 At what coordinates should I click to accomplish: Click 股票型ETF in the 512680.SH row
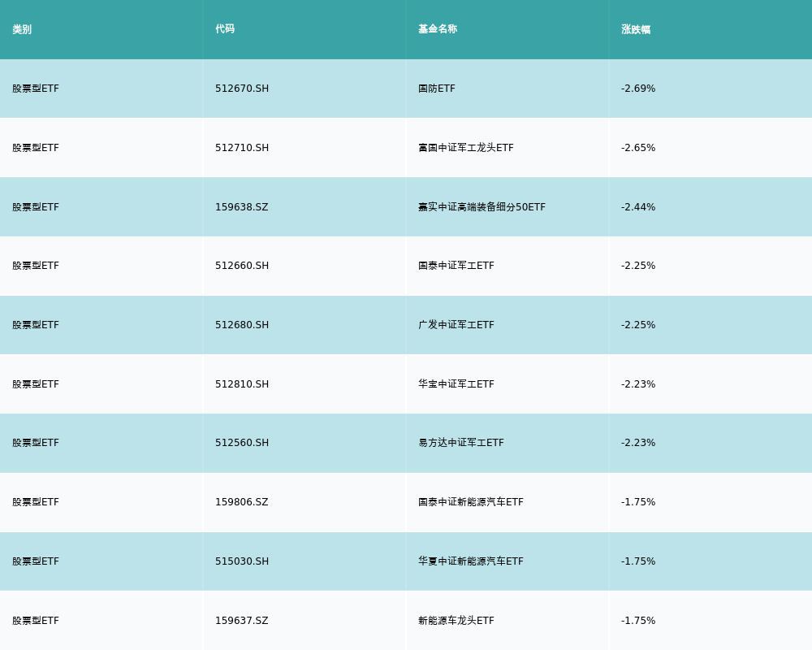coord(36,325)
